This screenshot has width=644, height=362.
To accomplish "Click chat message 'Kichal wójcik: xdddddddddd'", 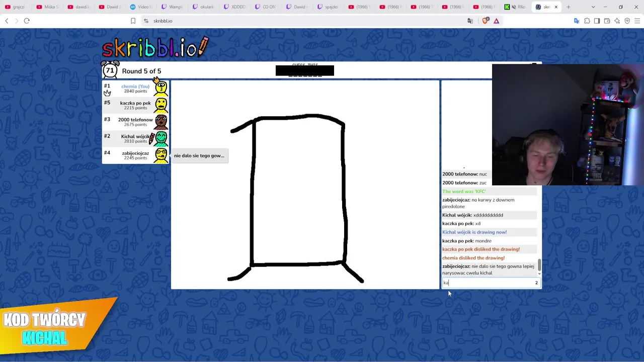I will click(x=472, y=215).
